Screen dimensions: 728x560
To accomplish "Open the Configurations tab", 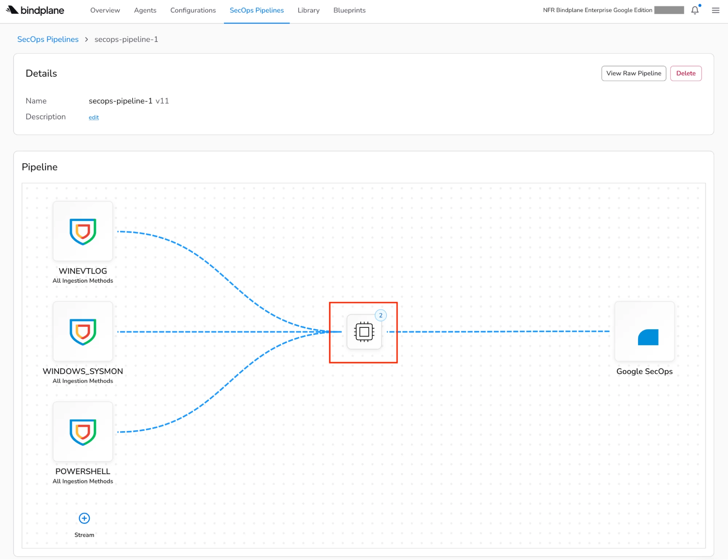I will (x=193, y=10).
